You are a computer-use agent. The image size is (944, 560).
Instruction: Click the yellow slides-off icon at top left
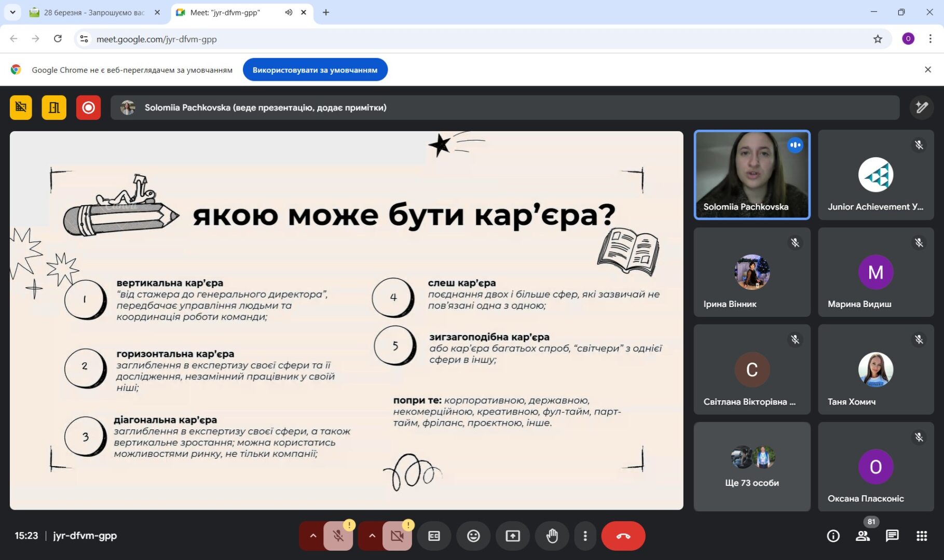pos(21,107)
